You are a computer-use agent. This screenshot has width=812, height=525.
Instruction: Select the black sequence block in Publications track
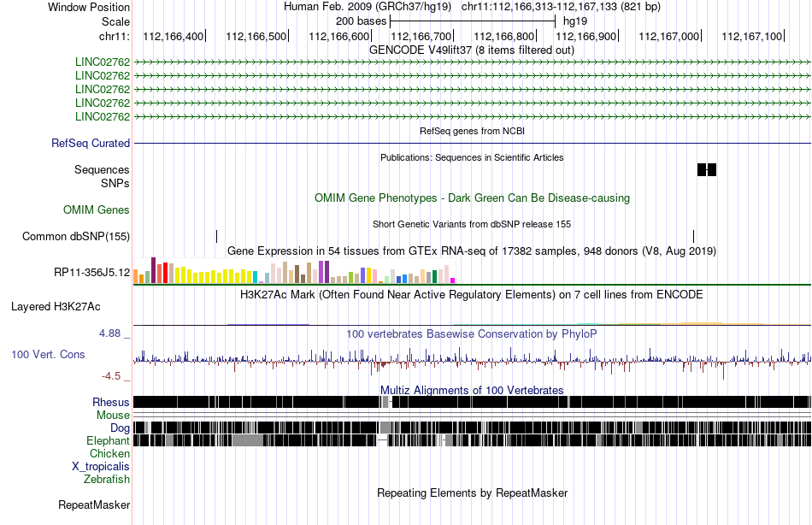[x=706, y=169]
